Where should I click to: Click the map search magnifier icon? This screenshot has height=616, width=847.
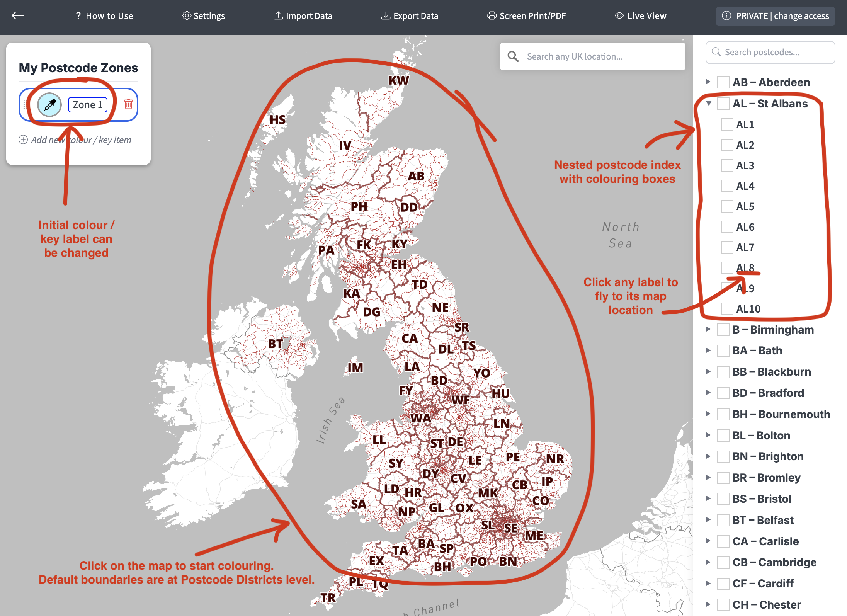[513, 56]
